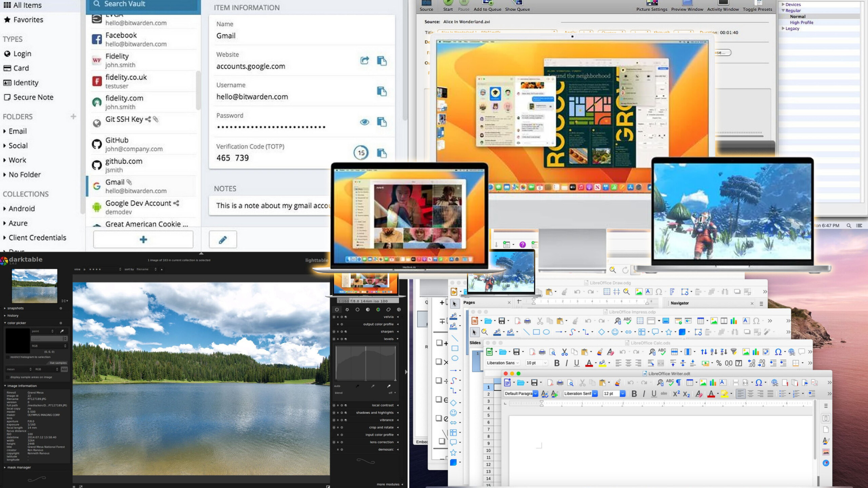Click Special Character omega icon in Writer toolbar
Screen dimensions: 868x488
click(x=759, y=383)
